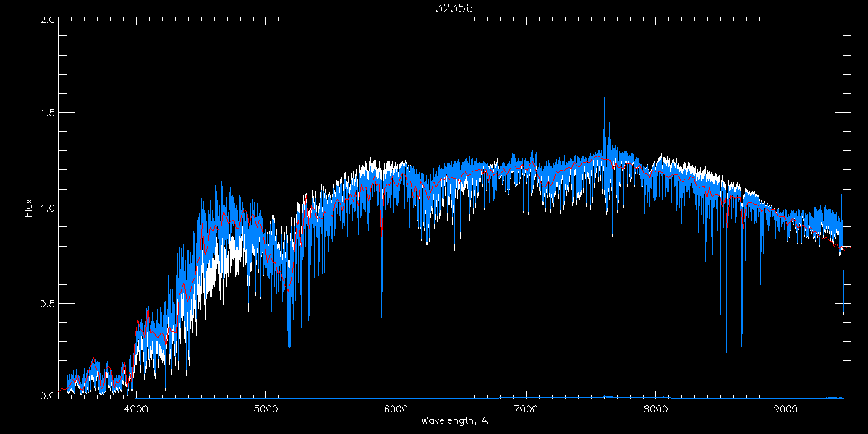Pick the absorption line bottom near 6560
The image size is (868, 434).
click(x=469, y=305)
